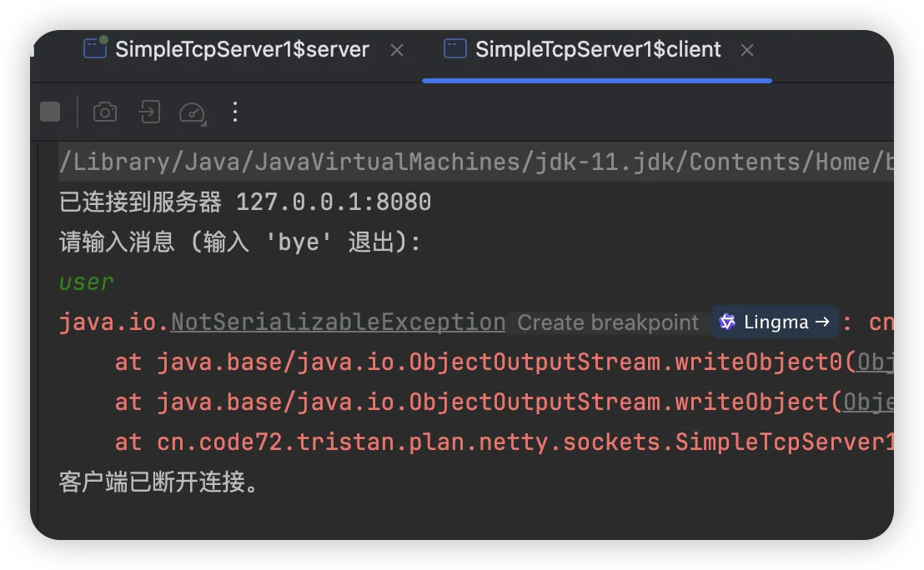Open the profiler gauge icon
The height and width of the screenshot is (570, 924).
193,112
